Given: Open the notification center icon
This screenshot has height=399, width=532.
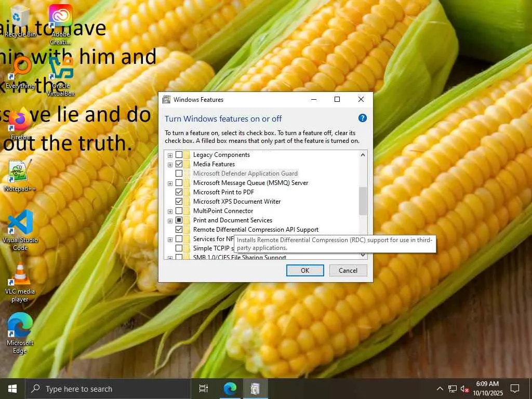Looking at the screenshot, I should click(515, 389).
